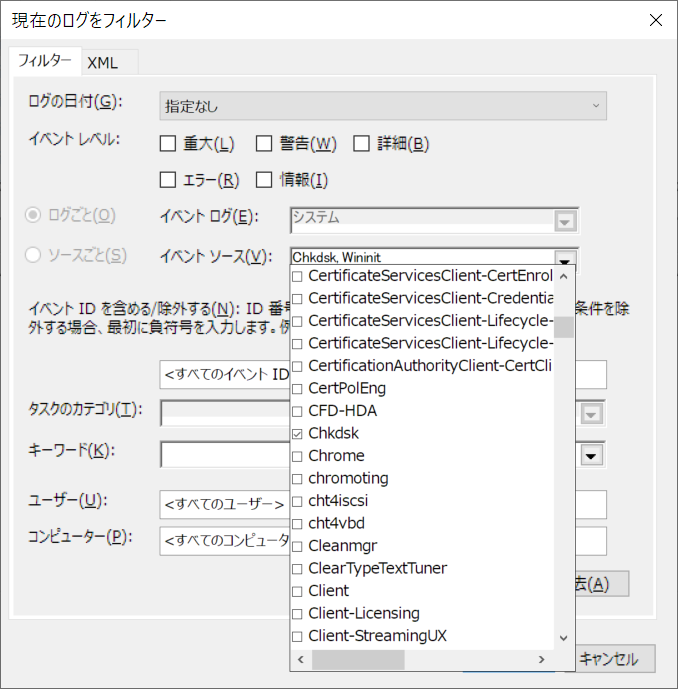This screenshot has width=678, height=689.
Task: Open the ログの日付 dropdown
Action: click(x=383, y=106)
